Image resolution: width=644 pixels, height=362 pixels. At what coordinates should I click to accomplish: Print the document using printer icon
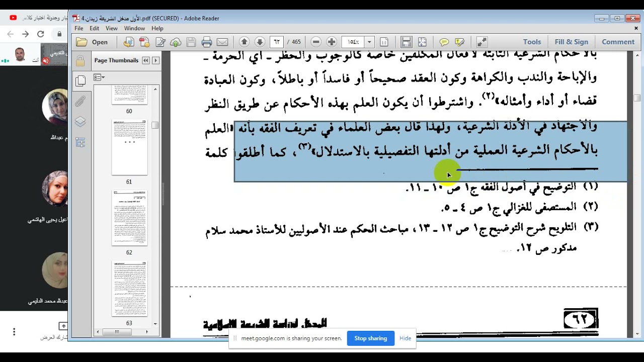pyautogui.click(x=207, y=42)
